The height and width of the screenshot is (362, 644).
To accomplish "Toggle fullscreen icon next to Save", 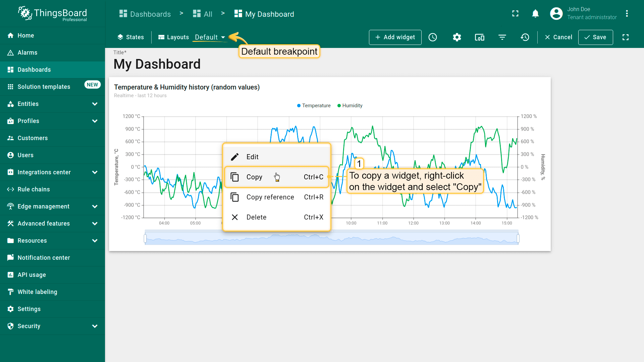I will (x=626, y=37).
